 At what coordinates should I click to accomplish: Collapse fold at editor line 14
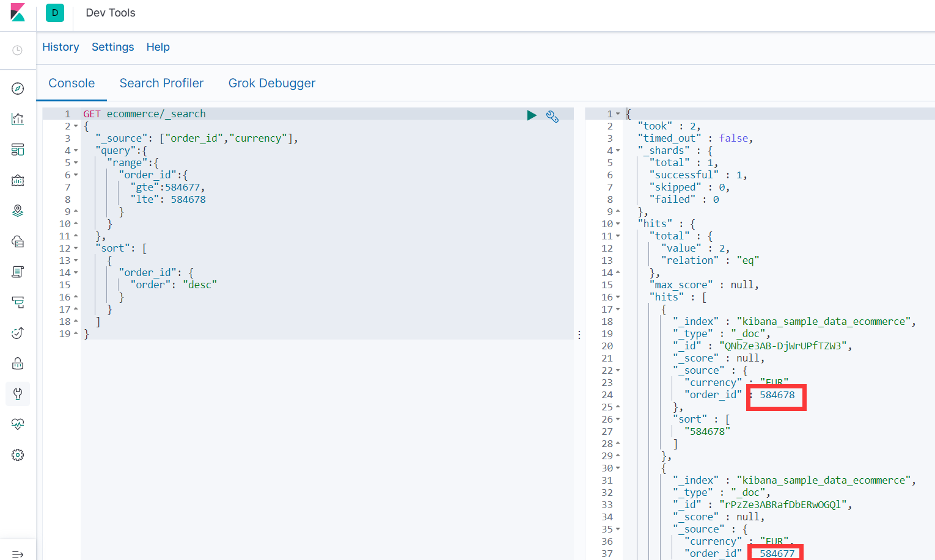(x=76, y=273)
